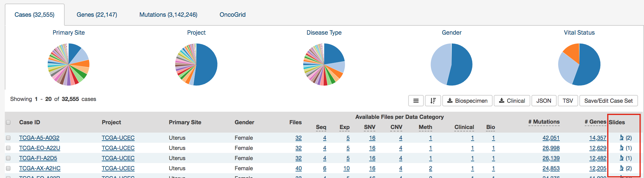Screen dimensions: 644x178
Task: Click the Meth column header
Action: coord(426,127)
